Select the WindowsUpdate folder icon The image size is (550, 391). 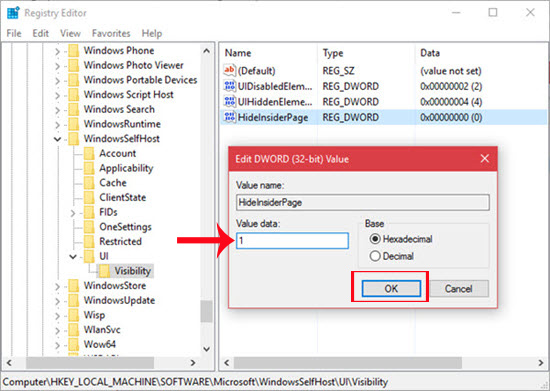73,301
